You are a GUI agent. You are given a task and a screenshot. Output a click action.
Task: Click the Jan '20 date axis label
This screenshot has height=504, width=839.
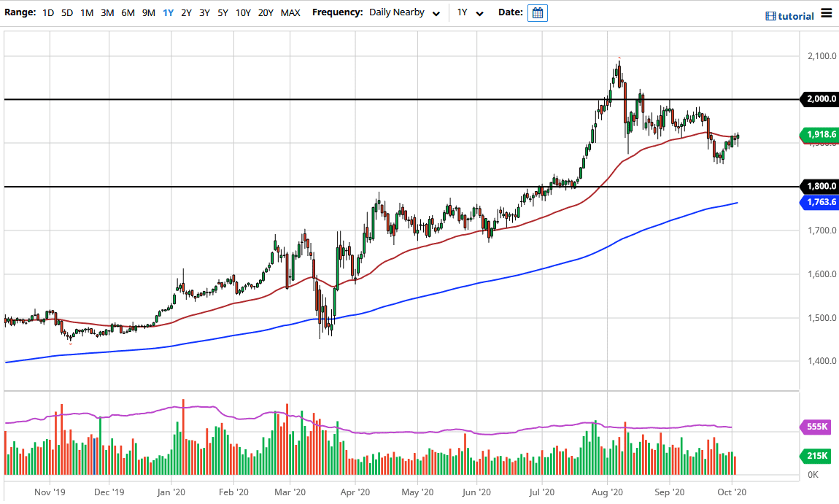point(171,492)
